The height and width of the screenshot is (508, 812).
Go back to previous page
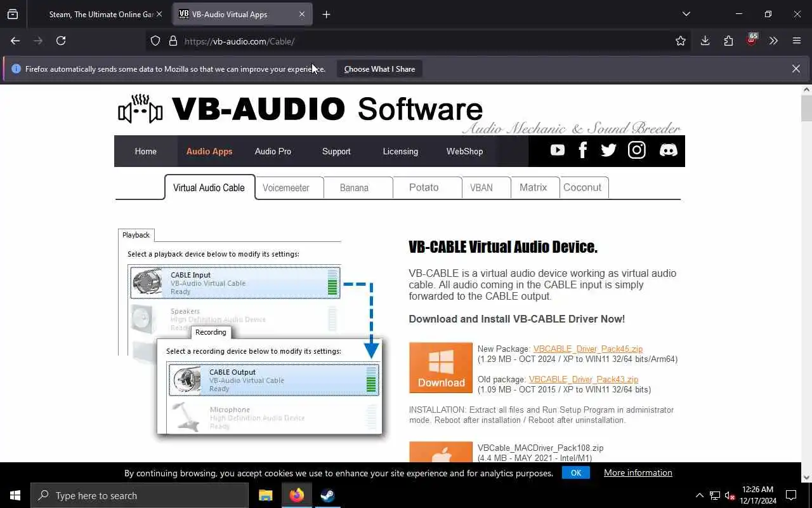pyautogui.click(x=15, y=41)
